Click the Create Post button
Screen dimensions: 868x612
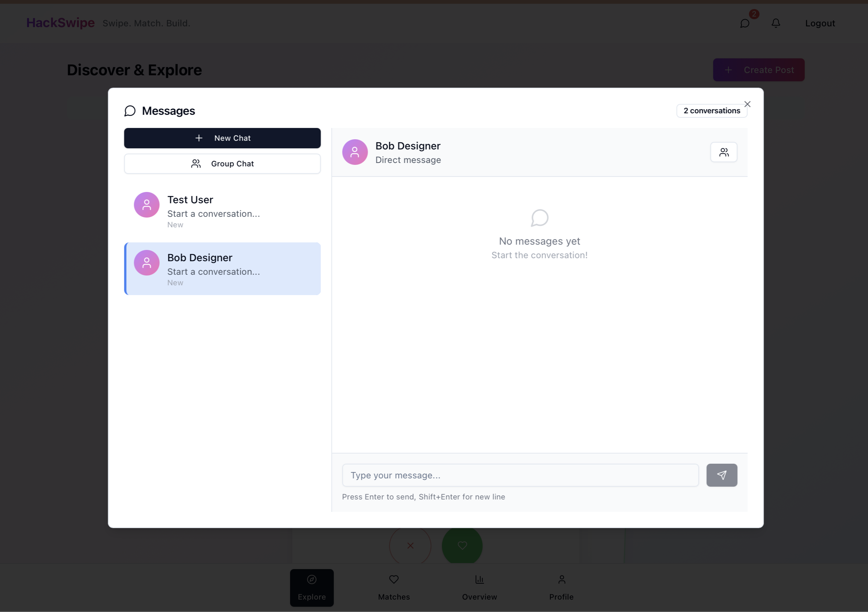(758, 70)
